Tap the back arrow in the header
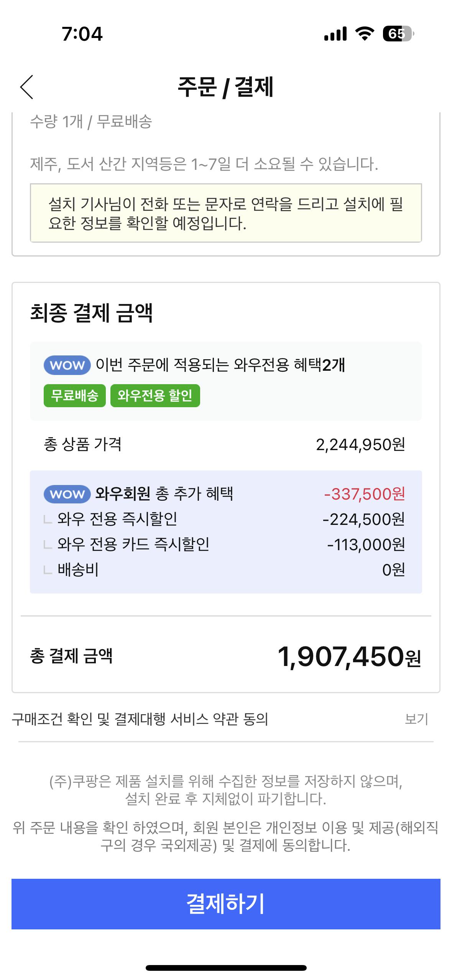Viewport: 452px width, 980px height. [27, 87]
